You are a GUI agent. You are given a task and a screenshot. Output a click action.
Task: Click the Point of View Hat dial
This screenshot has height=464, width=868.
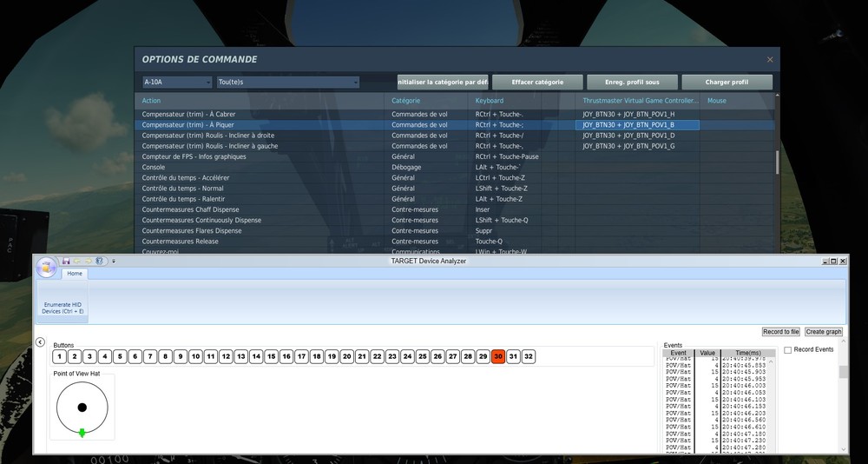(x=82, y=408)
